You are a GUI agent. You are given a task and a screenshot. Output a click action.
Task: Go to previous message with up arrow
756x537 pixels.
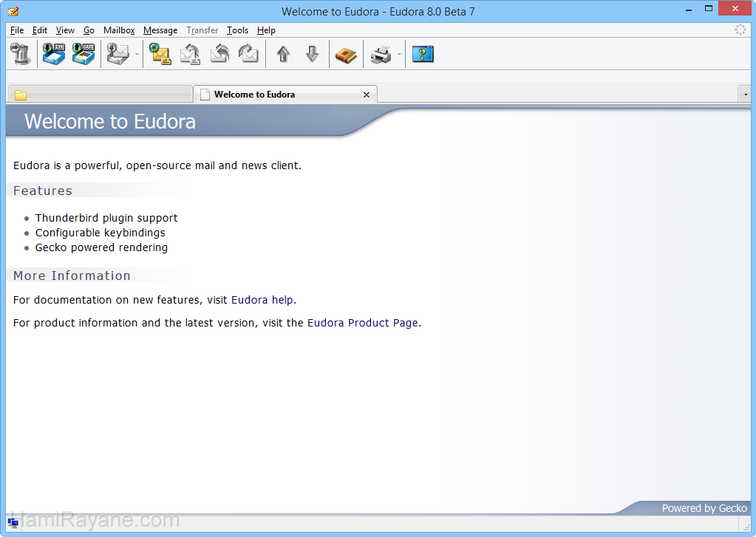(x=284, y=54)
